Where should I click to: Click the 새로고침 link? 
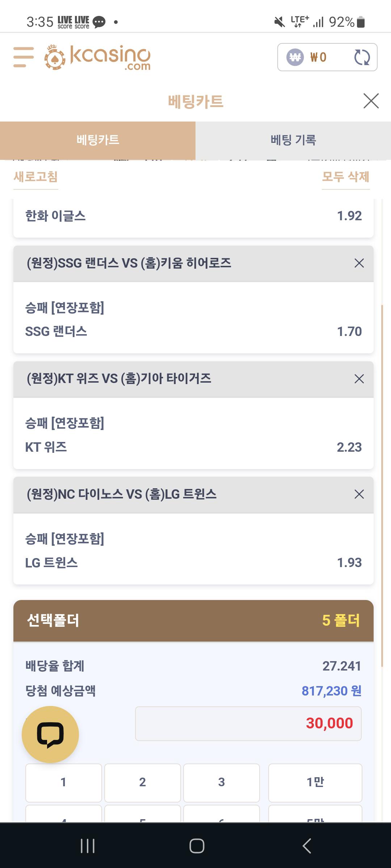point(36,177)
